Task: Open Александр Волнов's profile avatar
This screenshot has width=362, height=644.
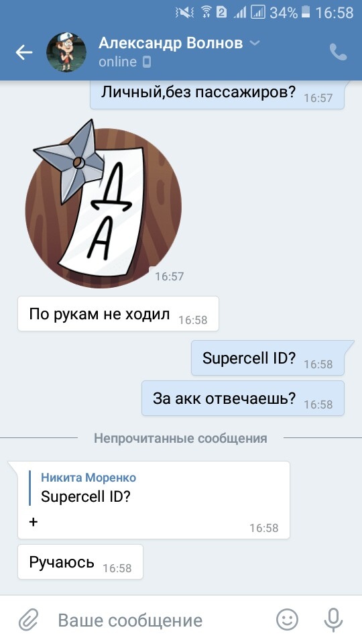Action: [66, 52]
